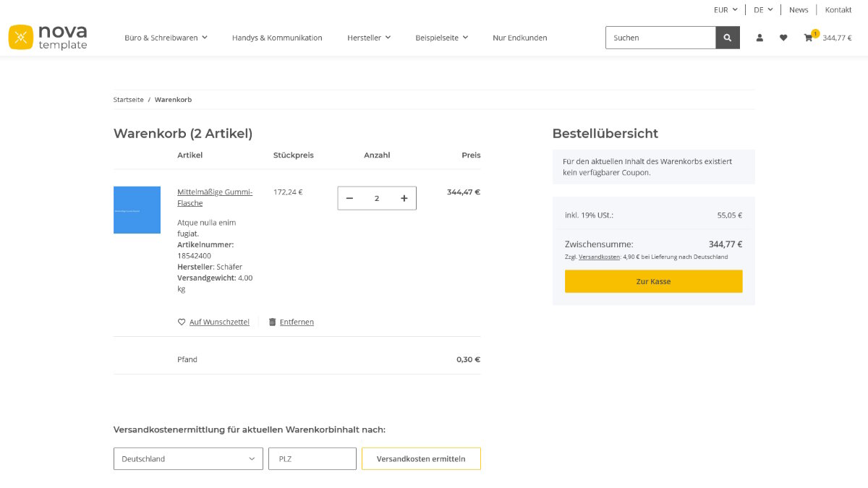Open the EUR currency dropdown
The width and height of the screenshot is (868, 488).
tap(724, 9)
